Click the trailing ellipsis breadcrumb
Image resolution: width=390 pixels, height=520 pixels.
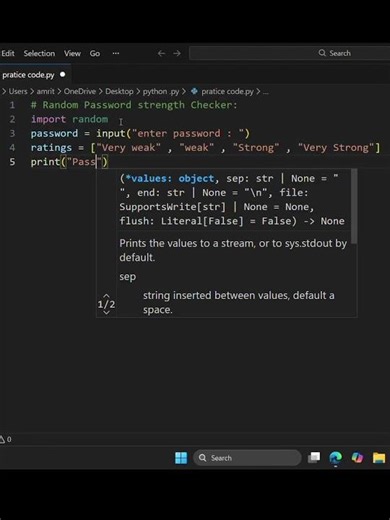click(265, 92)
